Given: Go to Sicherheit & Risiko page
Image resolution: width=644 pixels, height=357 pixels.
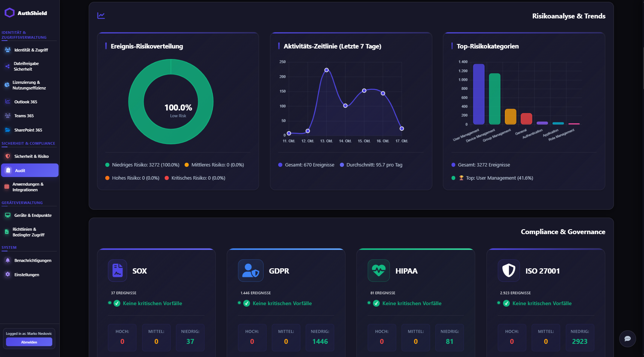Looking at the screenshot, I should [x=31, y=156].
